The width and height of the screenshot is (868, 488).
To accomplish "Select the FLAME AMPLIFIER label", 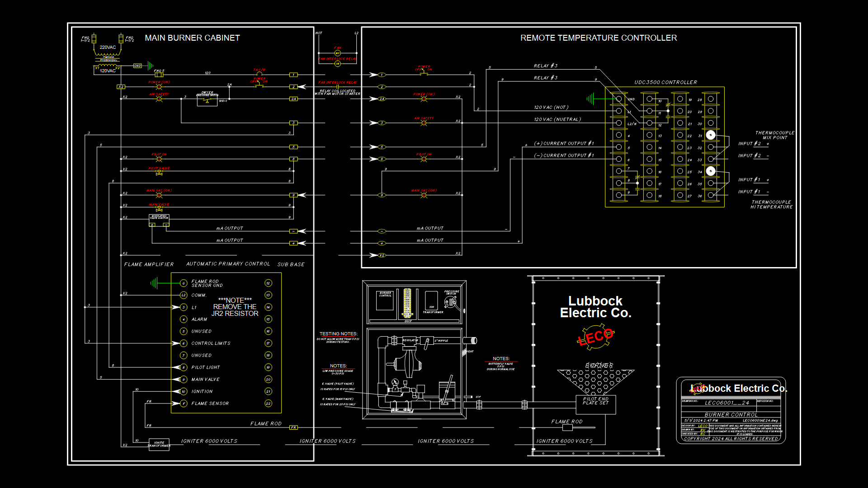I will [149, 264].
